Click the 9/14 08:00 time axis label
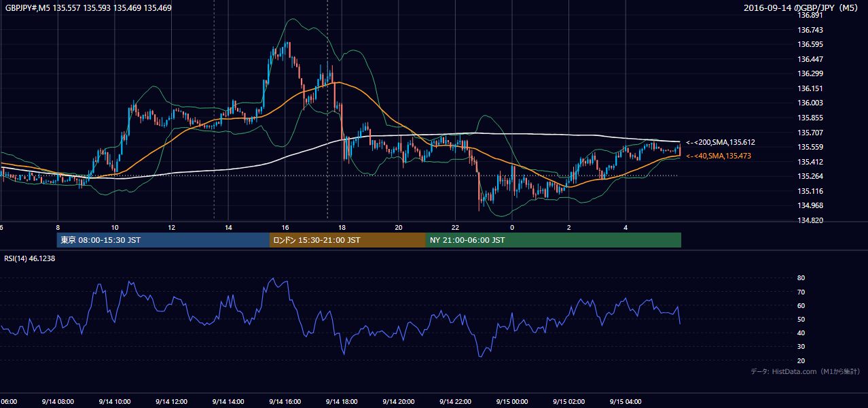The height and width of the screenshot is (408, 868). coord(58,402)
